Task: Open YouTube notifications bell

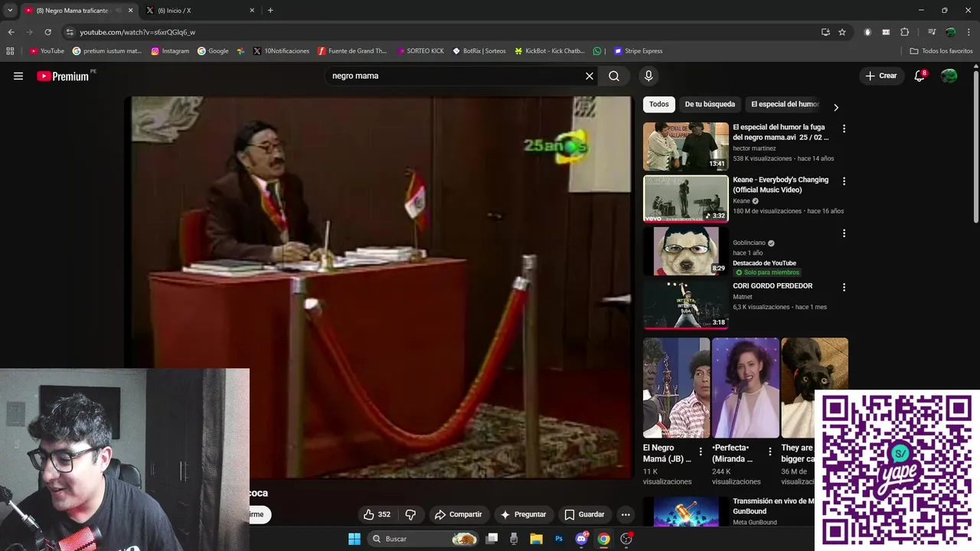Action: point(920,76)
